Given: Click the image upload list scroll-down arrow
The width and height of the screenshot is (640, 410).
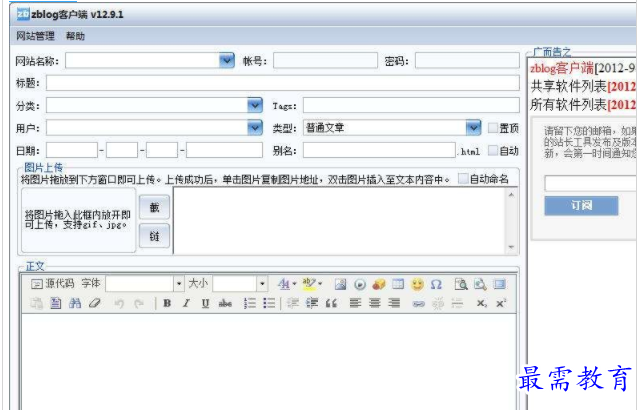Looking at the screenshot, I should pyautogui.click(x=511, y=247).
